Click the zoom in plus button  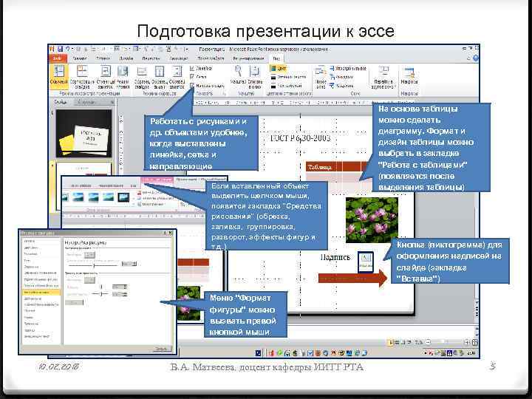click(x=467, y=343)
